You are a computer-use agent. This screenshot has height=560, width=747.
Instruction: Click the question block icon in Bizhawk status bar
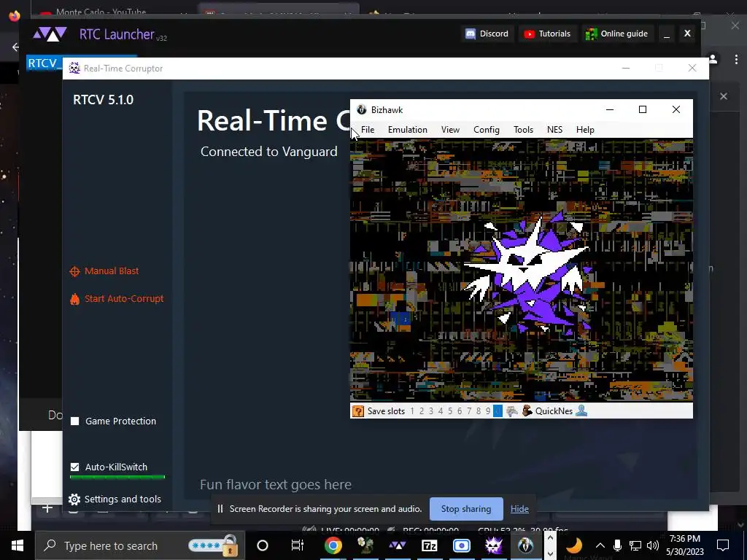(357, 411)
